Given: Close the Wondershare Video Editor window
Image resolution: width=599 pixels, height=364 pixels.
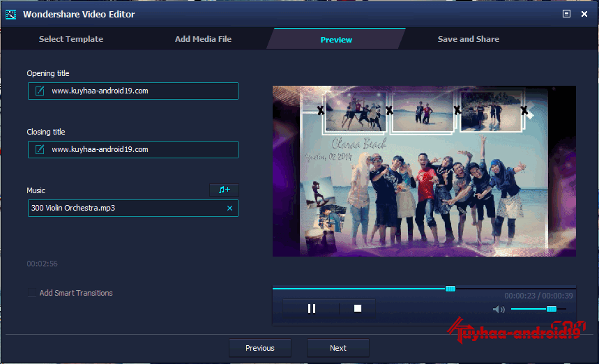Looking at the screenshot, I should click(584, 14).
